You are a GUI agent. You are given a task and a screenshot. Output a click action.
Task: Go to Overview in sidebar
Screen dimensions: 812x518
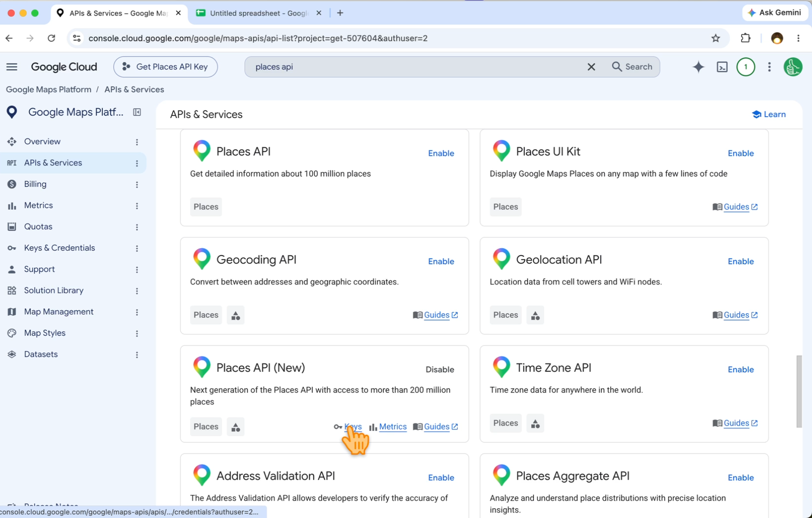42,141
